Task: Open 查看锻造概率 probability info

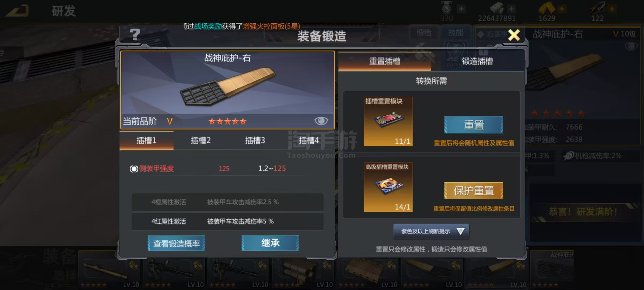Action: pyautogui.click(x=176, y=243)
